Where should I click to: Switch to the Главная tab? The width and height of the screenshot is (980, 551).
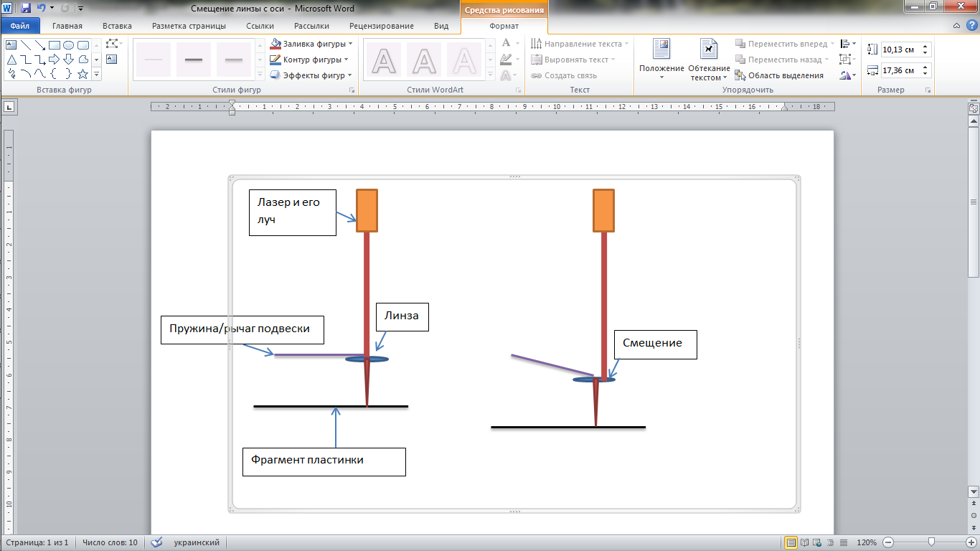[67, 26]
